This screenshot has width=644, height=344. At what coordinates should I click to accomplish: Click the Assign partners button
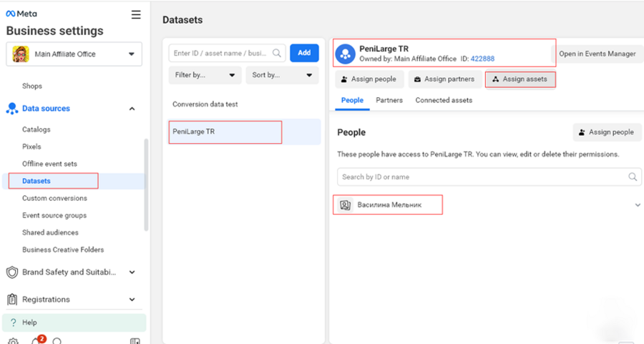(445, 79)
